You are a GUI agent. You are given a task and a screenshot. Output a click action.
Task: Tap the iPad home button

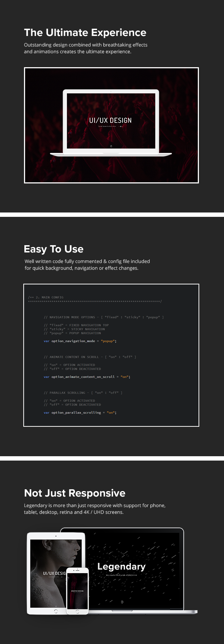click(x=56, y=611)
